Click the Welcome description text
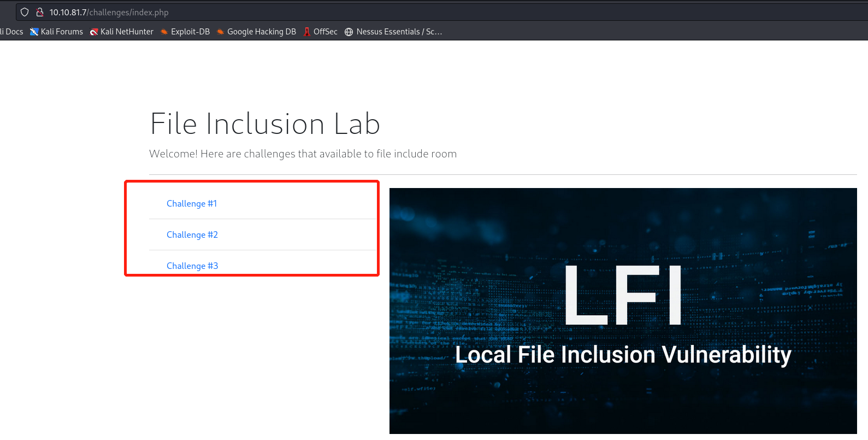Screen dimensions: 868x440 coord(303,154)
